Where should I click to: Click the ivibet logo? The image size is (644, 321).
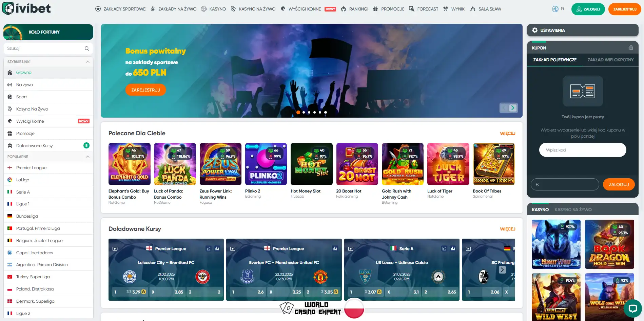pos(26,8)
